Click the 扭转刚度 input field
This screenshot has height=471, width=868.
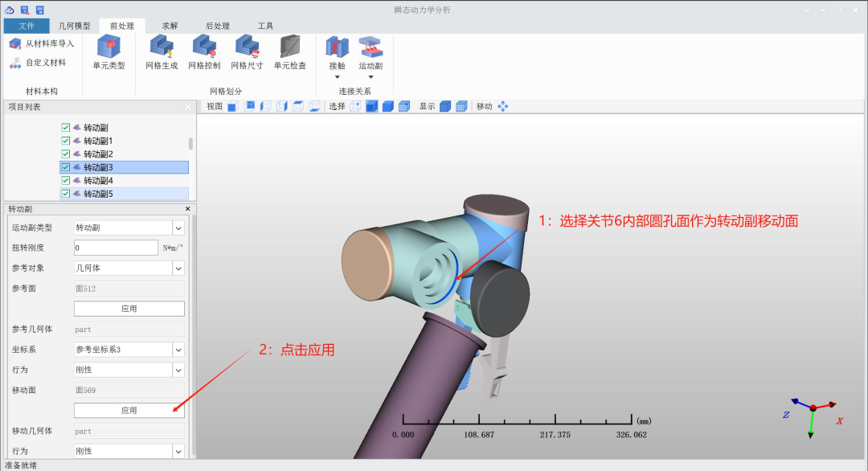tap(117, 248)
